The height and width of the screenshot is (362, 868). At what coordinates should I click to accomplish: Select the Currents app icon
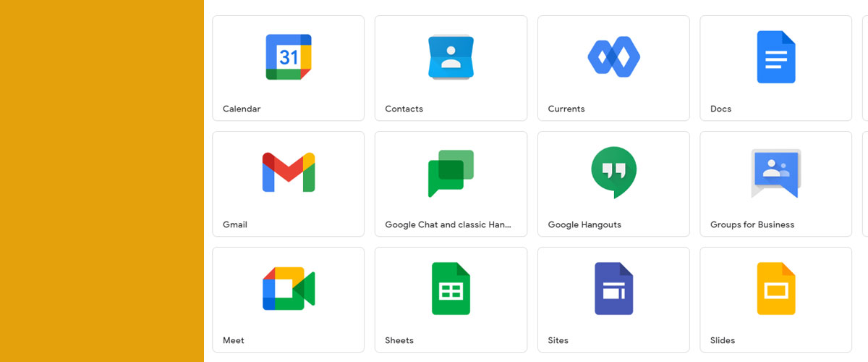(x=613, y=56)
